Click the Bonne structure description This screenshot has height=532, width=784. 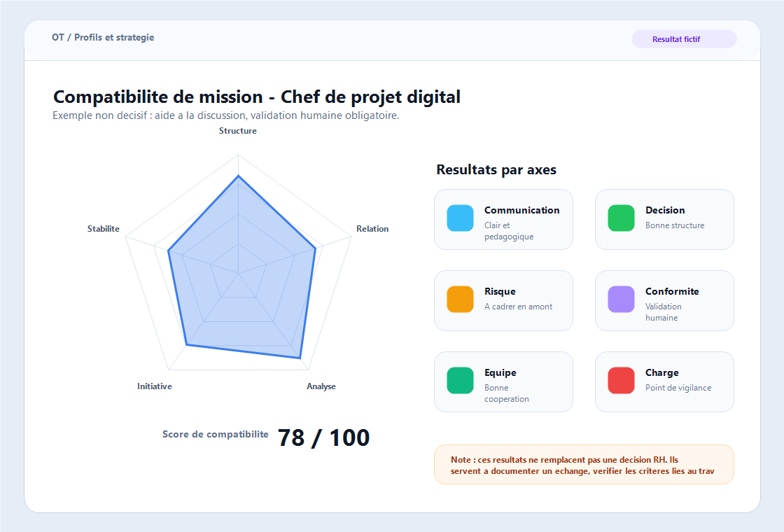pyautogui.click(x=675, y=225)
